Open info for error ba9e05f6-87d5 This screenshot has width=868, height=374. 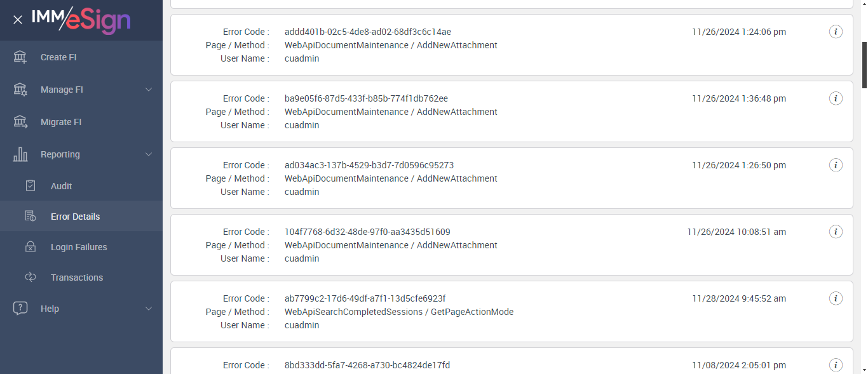(836, 98)
